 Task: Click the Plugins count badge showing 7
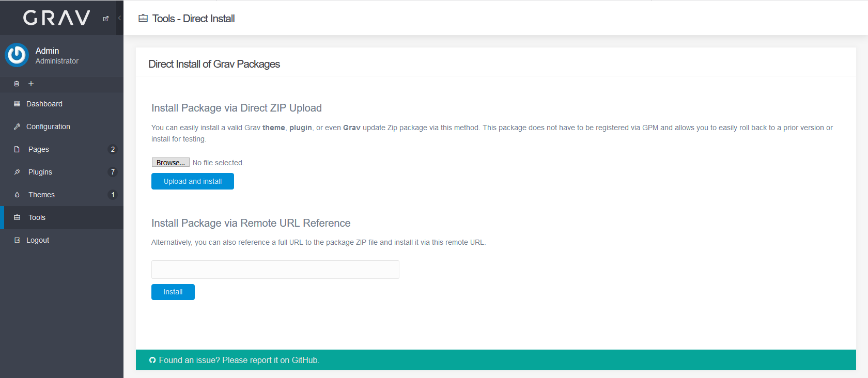tap(113, 172)
